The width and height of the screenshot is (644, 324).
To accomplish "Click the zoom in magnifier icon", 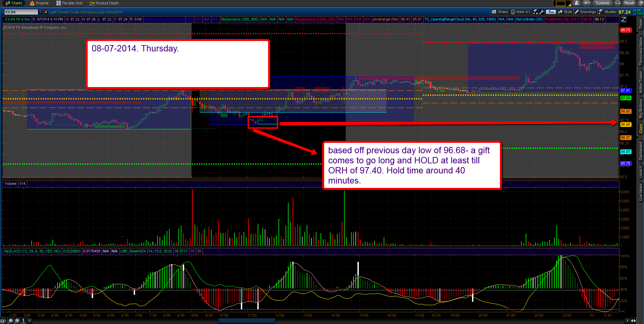I will point(11,321).
